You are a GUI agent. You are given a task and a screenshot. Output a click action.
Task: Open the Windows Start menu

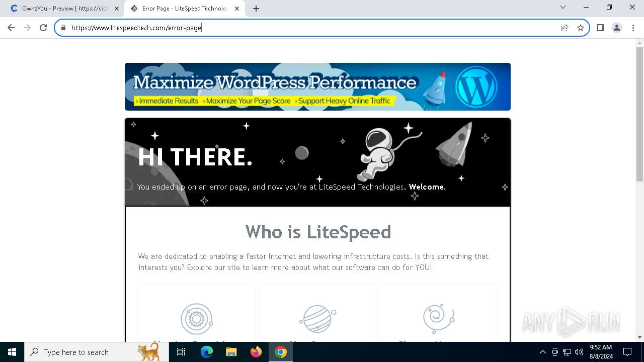click(x=12, y=352)
